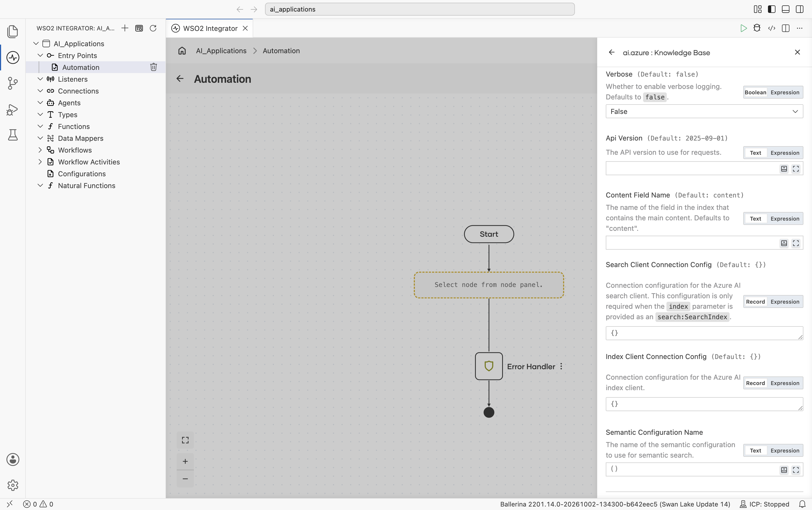
Task: Select the WSO2 Integrator editor tab
Action: point(209,28)
